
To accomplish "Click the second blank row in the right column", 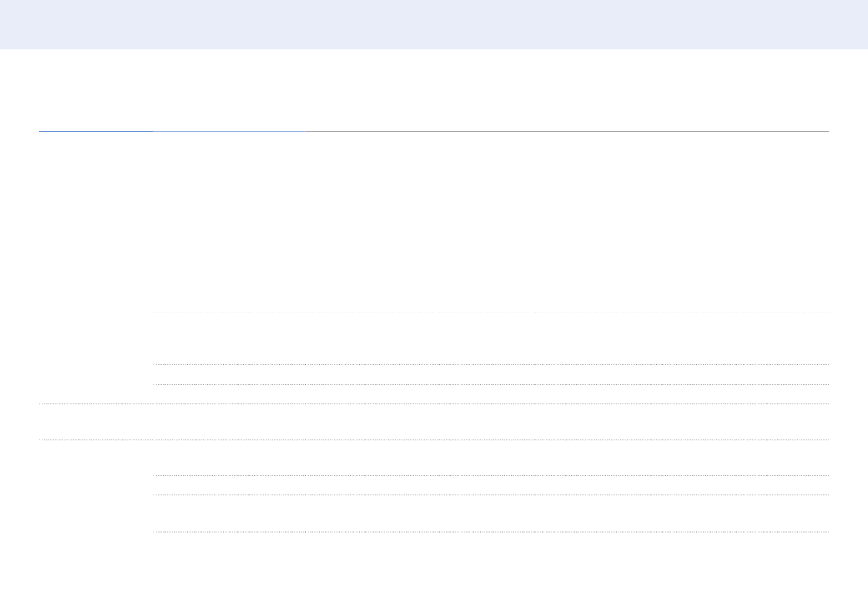I will 492,338.
